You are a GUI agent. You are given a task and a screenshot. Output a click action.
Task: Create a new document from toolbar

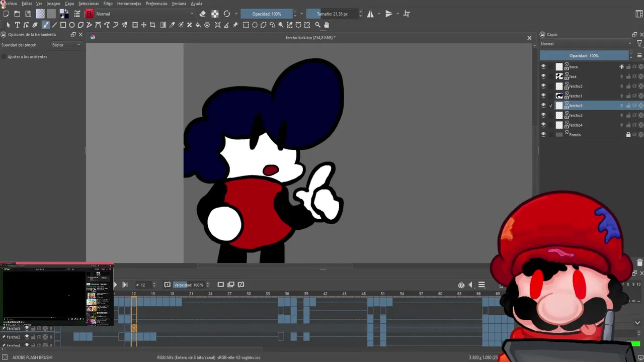(6, 14)
